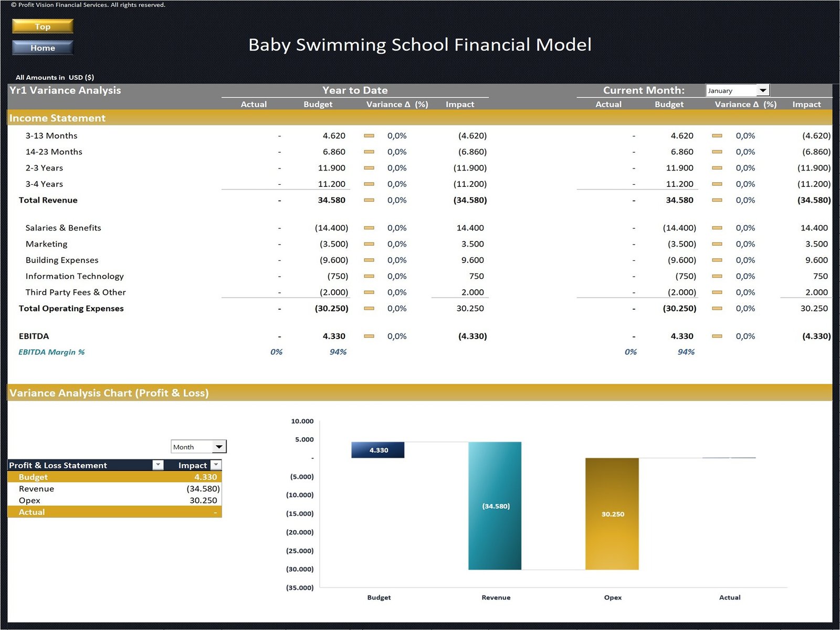Click the Income Statement section header
This screenshot has height=630, width=840.
[58, 118]
